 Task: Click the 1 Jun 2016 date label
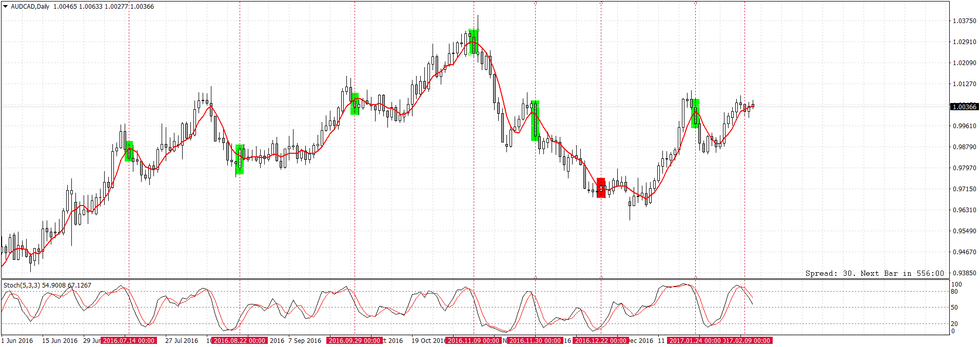[x=17, y=341]
